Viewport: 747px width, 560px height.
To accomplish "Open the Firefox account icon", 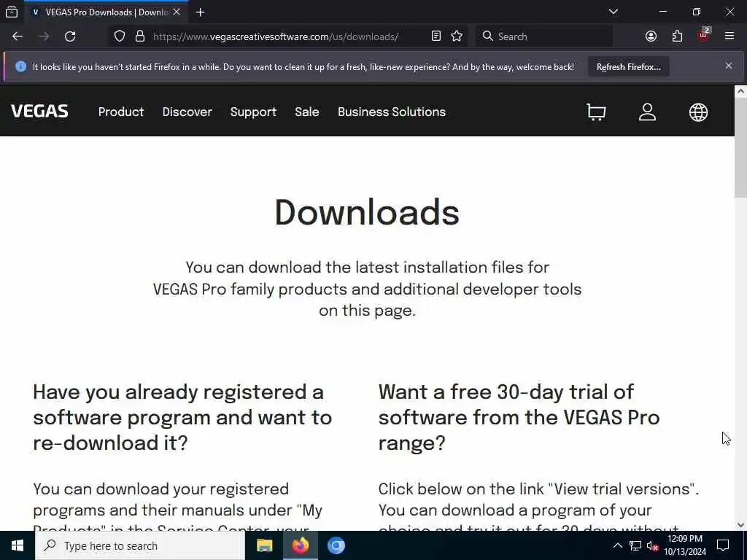I will pyautogui.click(x=651, y=36).
